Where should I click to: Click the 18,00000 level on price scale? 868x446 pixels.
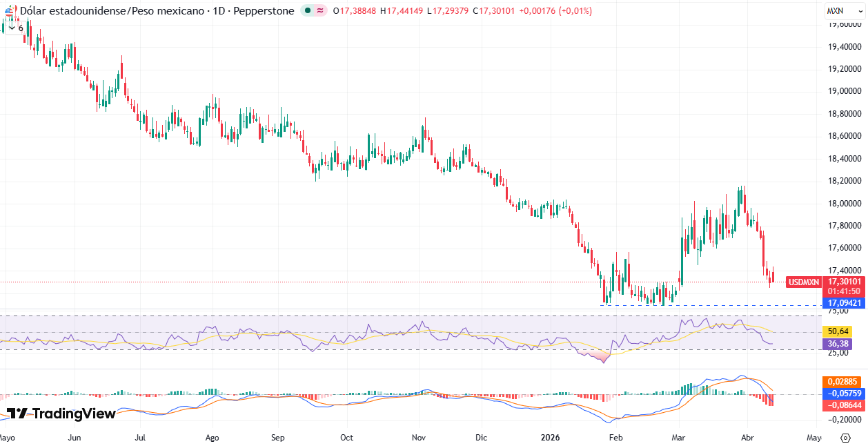(845, 204)
